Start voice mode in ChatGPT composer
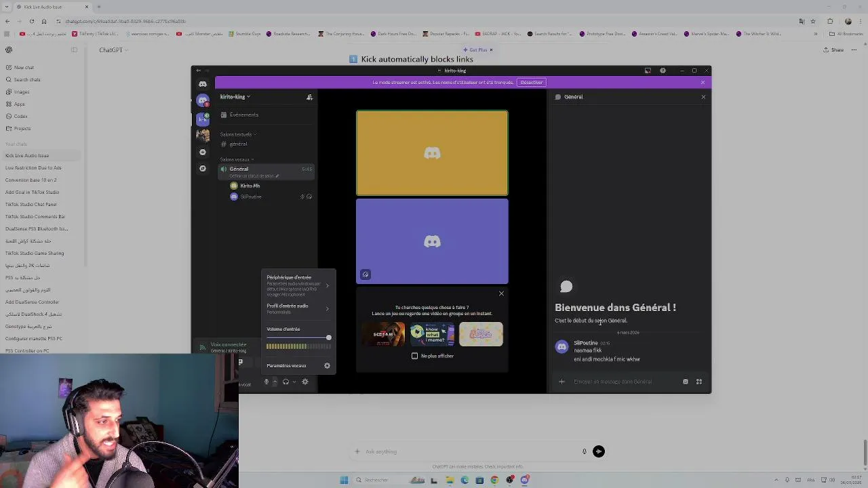 click(599, 451)
